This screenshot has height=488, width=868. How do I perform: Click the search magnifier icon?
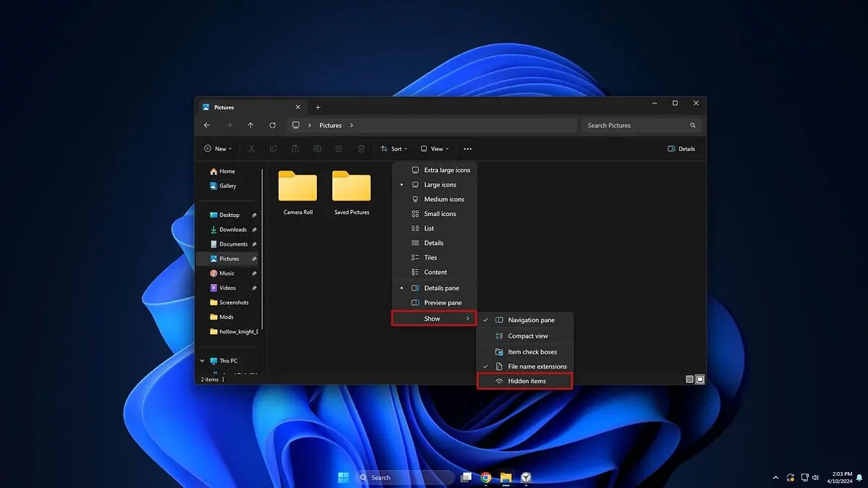(x=692, y=125)
